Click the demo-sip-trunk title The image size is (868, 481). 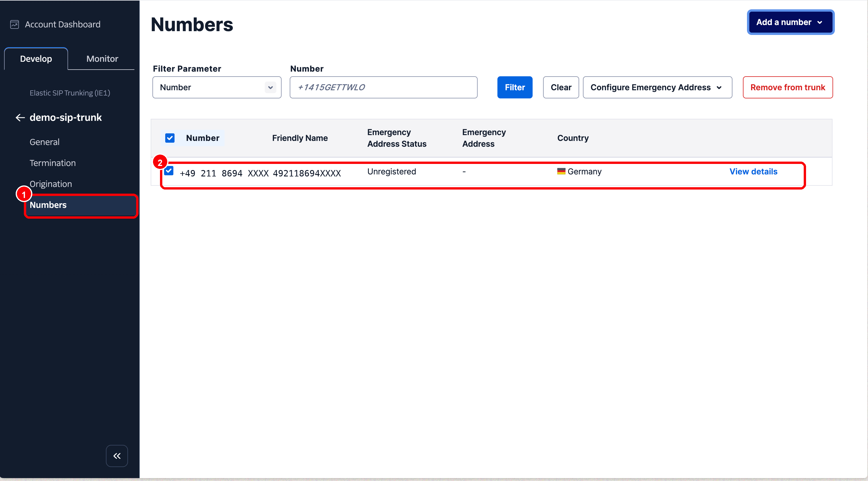(66, 117)
